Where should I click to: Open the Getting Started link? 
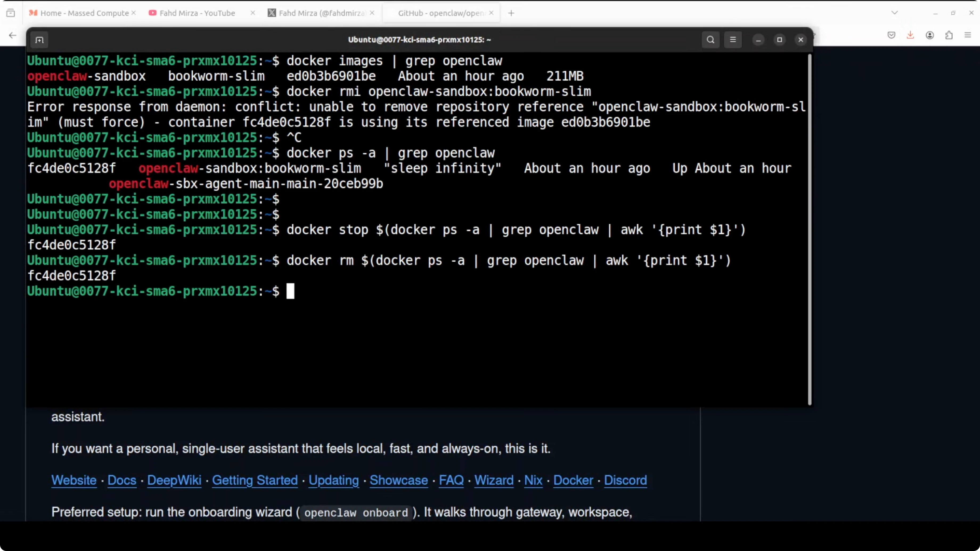(x=255, y=480)
